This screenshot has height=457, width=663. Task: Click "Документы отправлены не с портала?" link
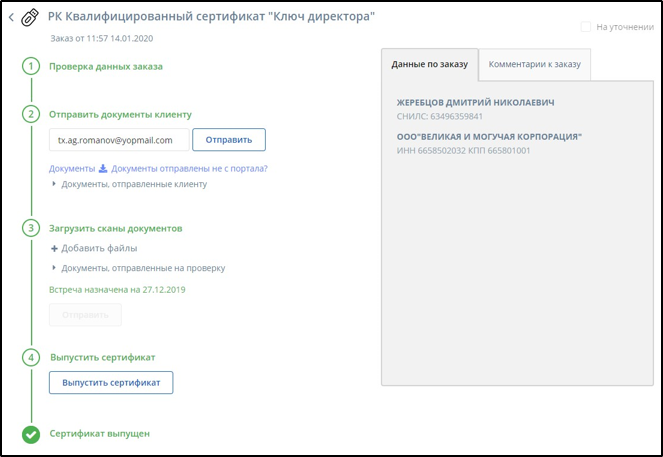(189, 168)
